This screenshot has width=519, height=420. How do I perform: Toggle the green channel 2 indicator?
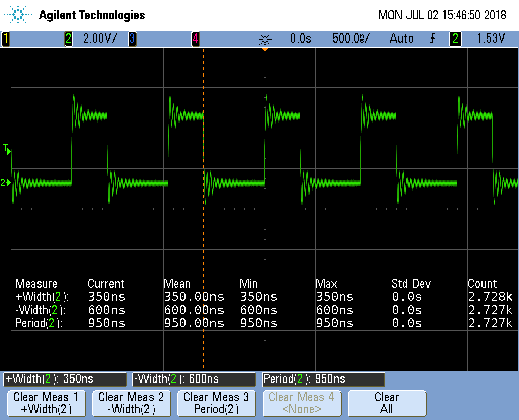[69, 39]
